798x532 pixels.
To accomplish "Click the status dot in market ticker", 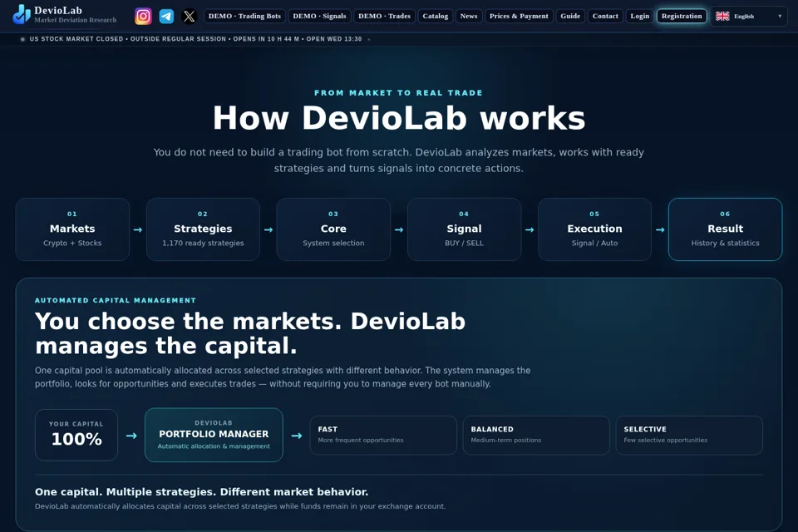I will (x=22, y=39).
